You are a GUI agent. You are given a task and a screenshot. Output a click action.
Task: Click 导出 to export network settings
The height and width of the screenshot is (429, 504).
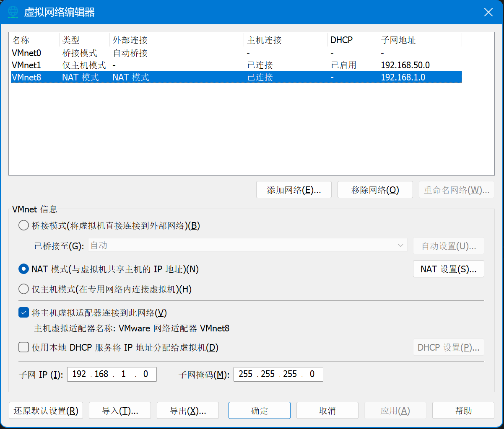187,410
